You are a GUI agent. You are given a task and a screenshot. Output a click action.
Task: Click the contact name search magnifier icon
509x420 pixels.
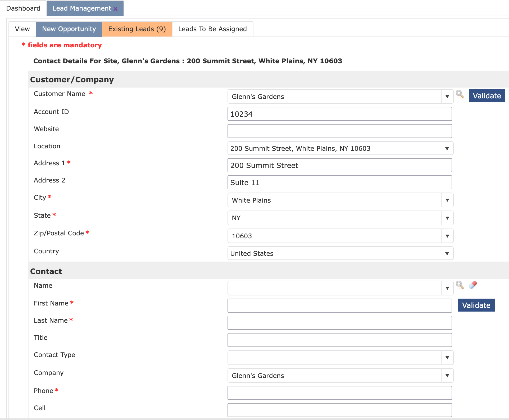pos(460,285)
